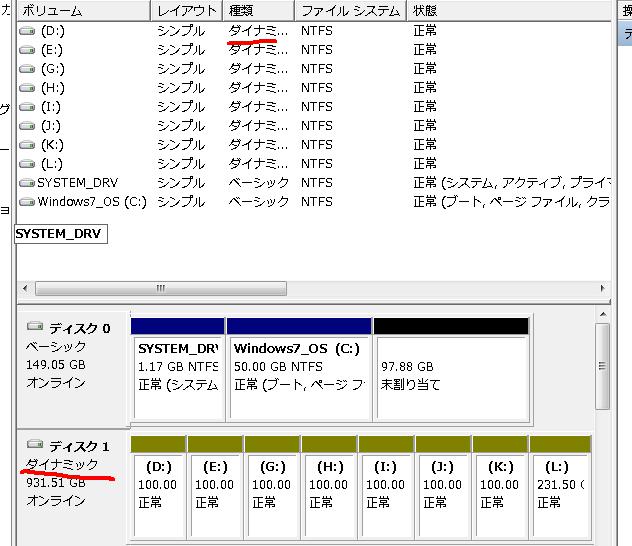Select the (K:) partition block on Disk 1
632x546 pixels.
click(500, 488)
